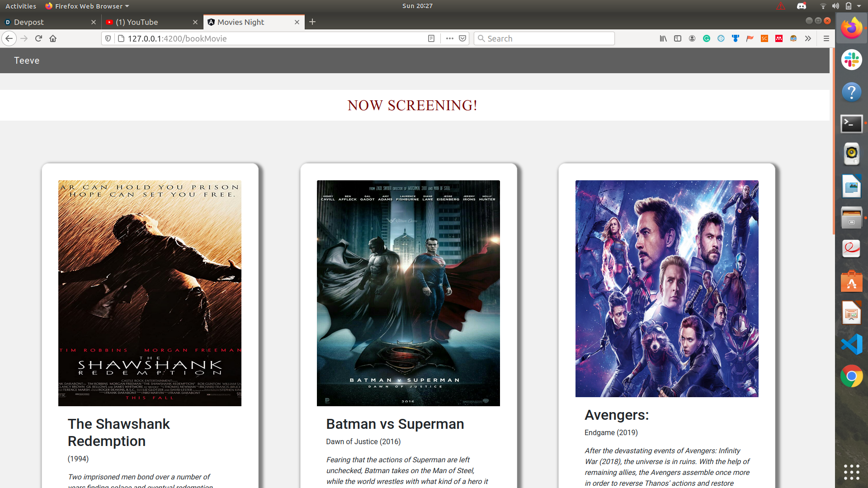Open a new tab with plus button
The height and width of the screenshot is (488, 868).
[312, 22]
